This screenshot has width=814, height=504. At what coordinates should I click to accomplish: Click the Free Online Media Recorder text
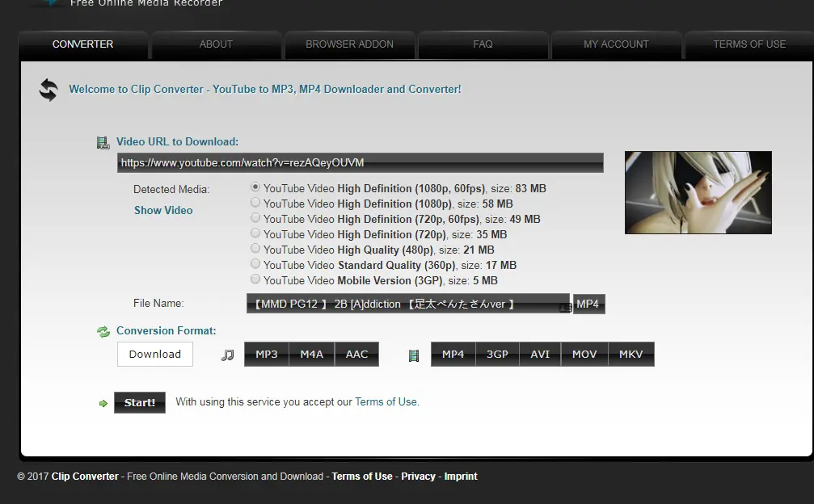tap(146, 3)
